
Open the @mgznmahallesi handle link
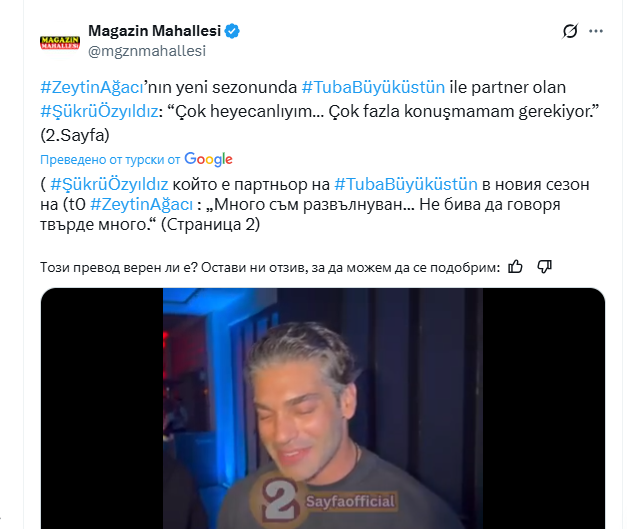(x=147, y=51)
